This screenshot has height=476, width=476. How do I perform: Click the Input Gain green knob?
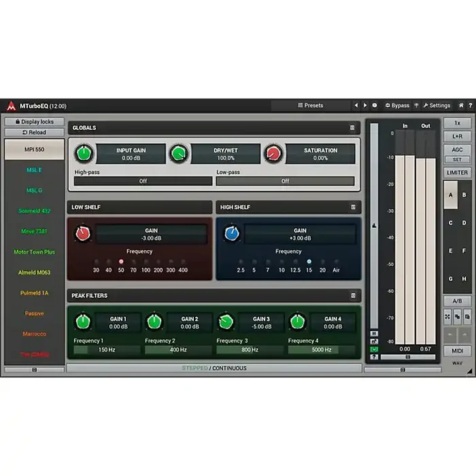84,153
